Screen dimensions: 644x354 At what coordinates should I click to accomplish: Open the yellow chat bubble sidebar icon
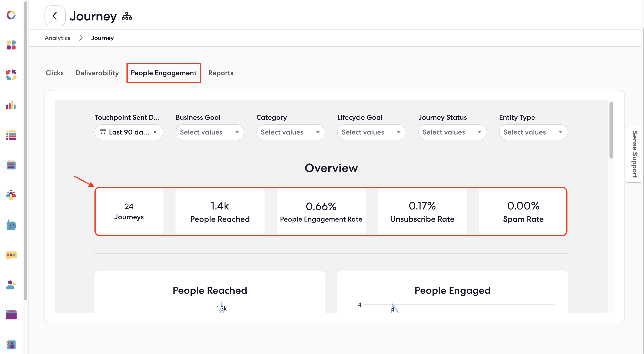click(x=11, y=255)
